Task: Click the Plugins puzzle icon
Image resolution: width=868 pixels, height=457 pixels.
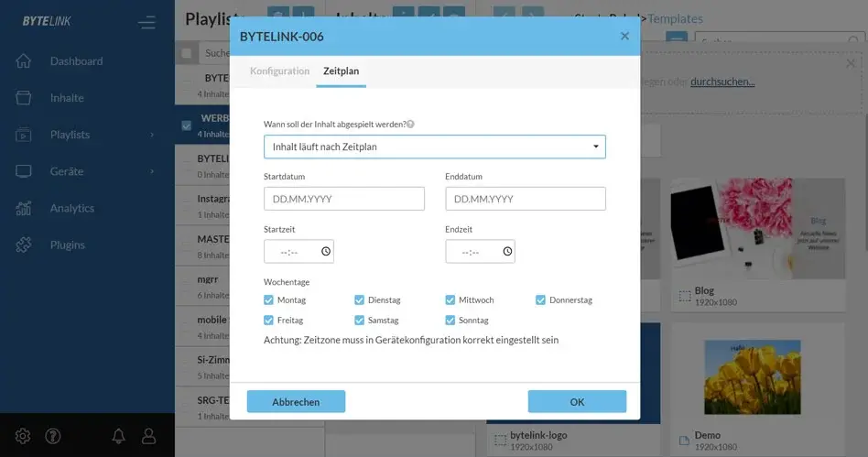Action: (x=23, y=245)
